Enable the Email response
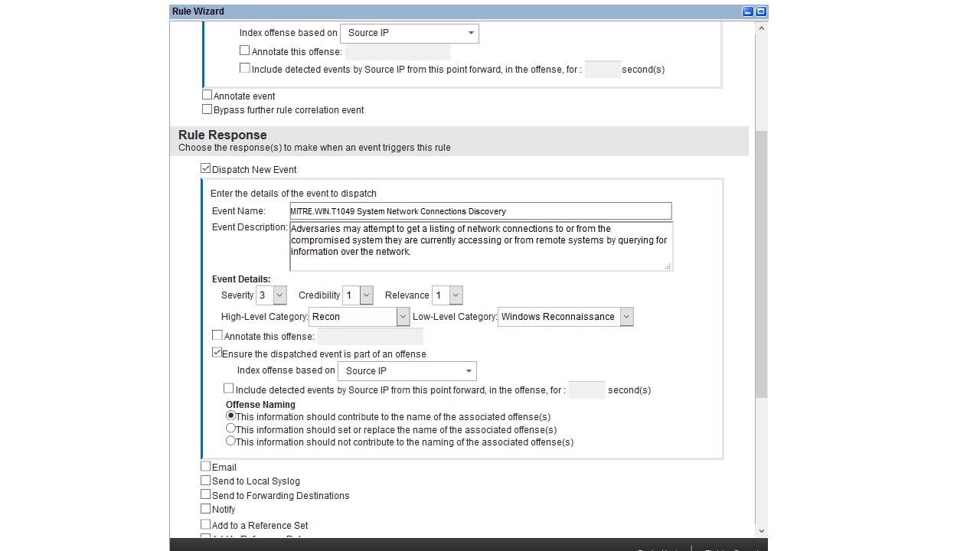Screen dimensions: 980x551 point(206,467)
